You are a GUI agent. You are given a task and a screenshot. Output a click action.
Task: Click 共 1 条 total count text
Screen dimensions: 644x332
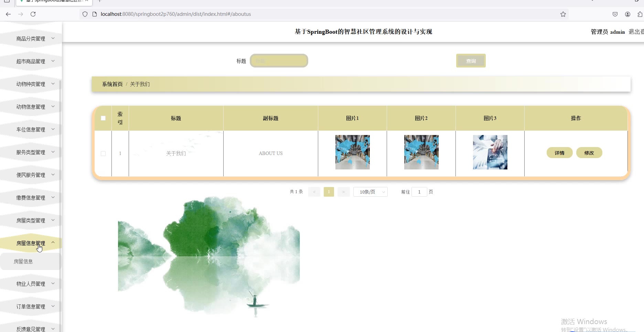tap(296, 192)
